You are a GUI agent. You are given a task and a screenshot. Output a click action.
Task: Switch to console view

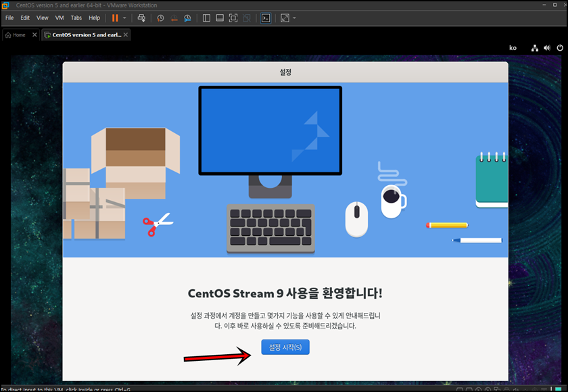point(266,18)
